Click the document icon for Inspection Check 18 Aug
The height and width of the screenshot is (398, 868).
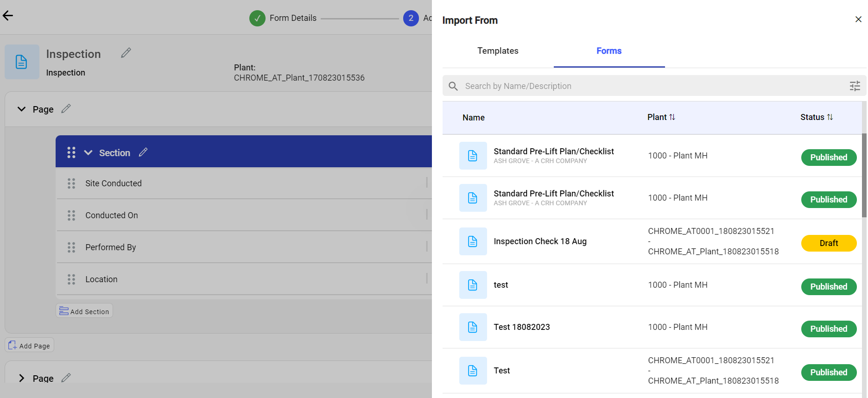point(473,241)
